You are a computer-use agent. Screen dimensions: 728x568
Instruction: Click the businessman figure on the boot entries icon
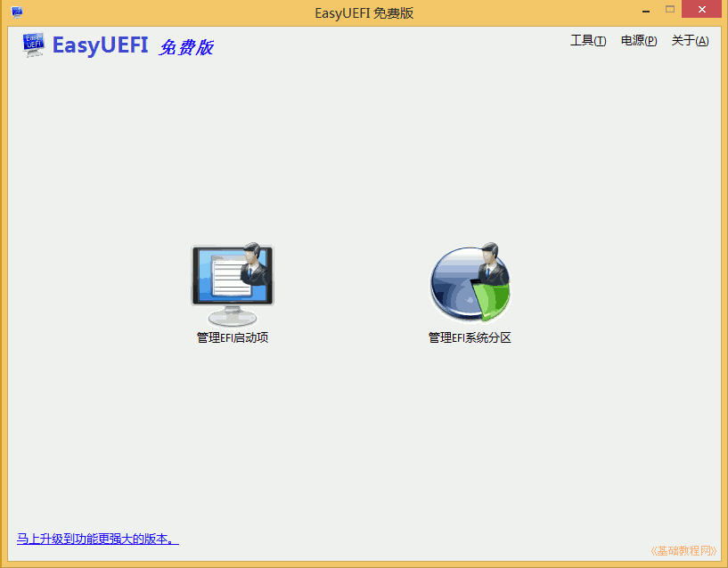(x=252, y=267)
